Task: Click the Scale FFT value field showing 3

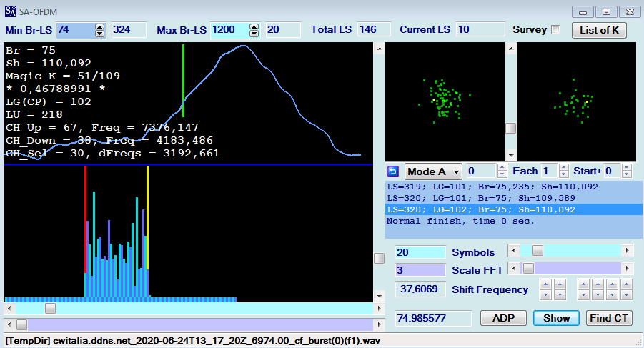Action: [x=420, y=270]
